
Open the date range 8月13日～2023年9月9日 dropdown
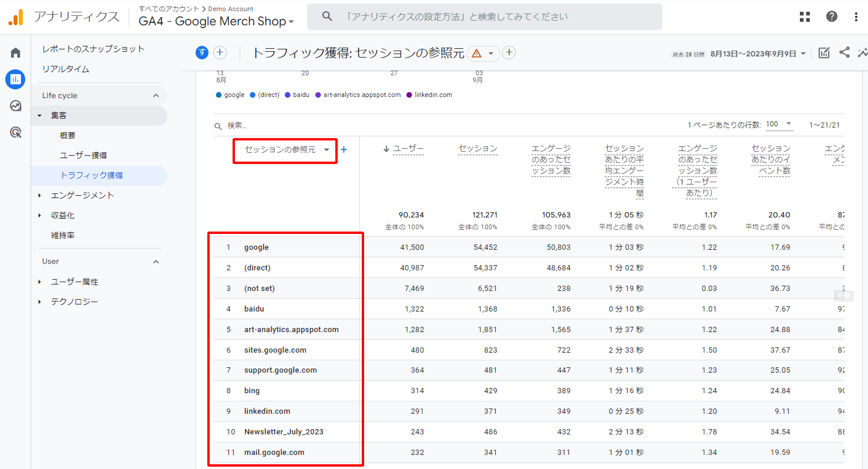coord(758,53)
